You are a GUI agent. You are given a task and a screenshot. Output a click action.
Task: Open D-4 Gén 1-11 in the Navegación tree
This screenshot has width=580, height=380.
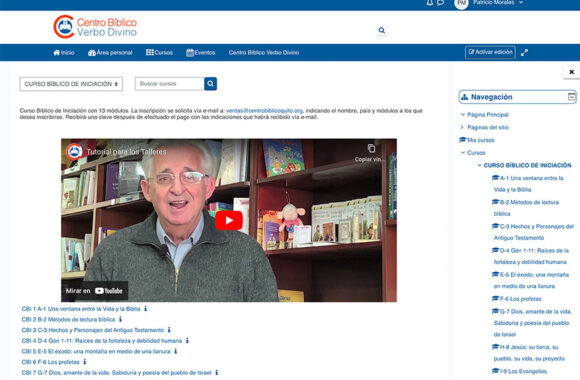click(x=530, y=256)
